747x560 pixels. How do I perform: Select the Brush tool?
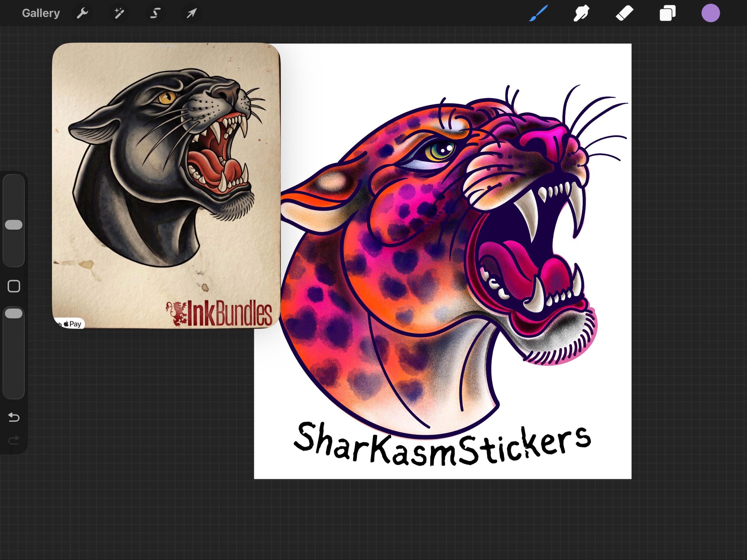tap(538, 13)
